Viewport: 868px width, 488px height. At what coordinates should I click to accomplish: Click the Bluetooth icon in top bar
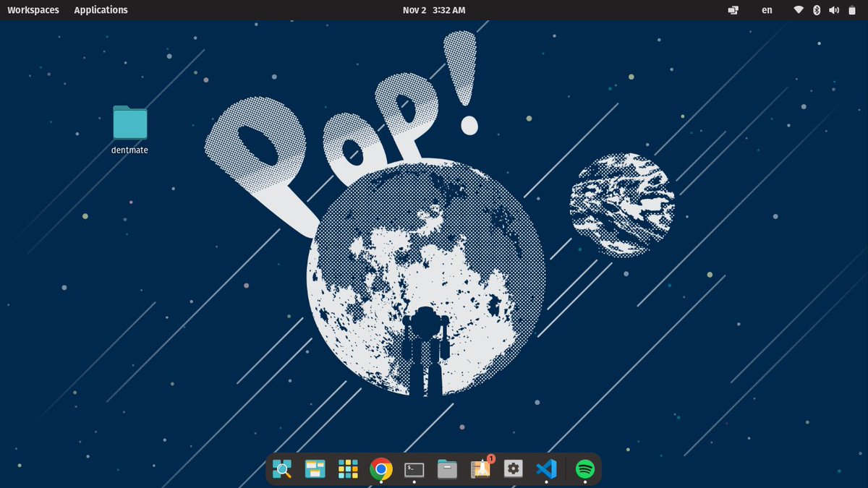pyautogui.click(x=817, y=10)
